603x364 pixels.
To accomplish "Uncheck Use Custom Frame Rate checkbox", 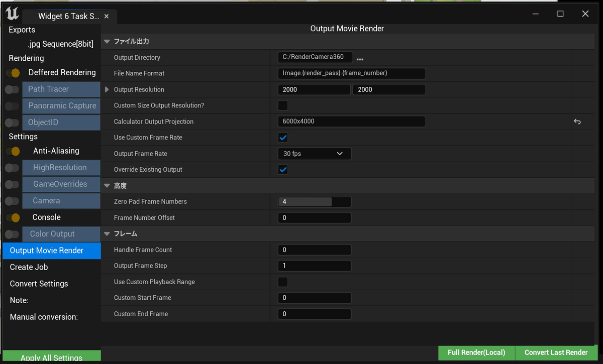I will tap(283, 138).
